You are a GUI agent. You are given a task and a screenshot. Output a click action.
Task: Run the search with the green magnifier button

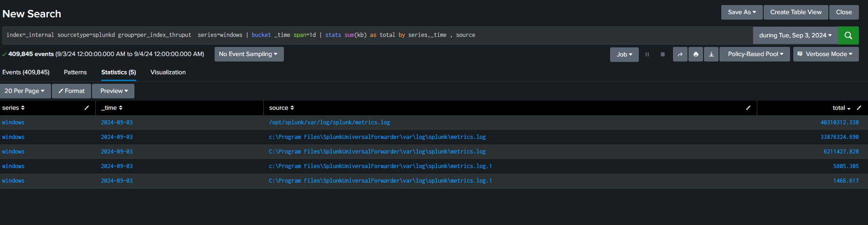point(848,35)
